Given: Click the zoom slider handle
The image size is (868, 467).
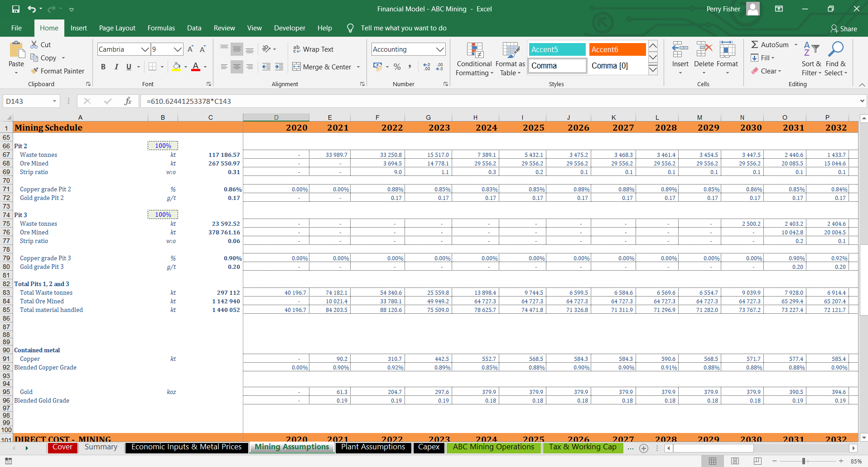Looking at the screenshot, I should pos(804,461).
